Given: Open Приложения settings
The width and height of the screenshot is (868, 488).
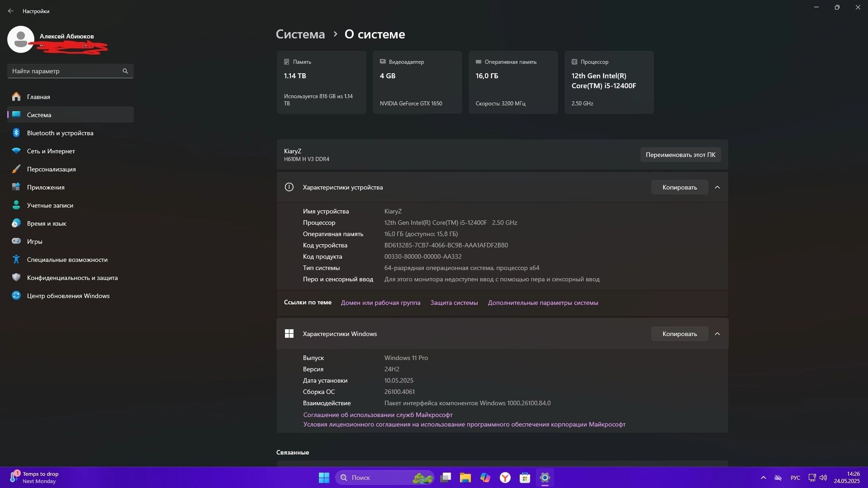Looking at the screenshot, I should 70,187.
